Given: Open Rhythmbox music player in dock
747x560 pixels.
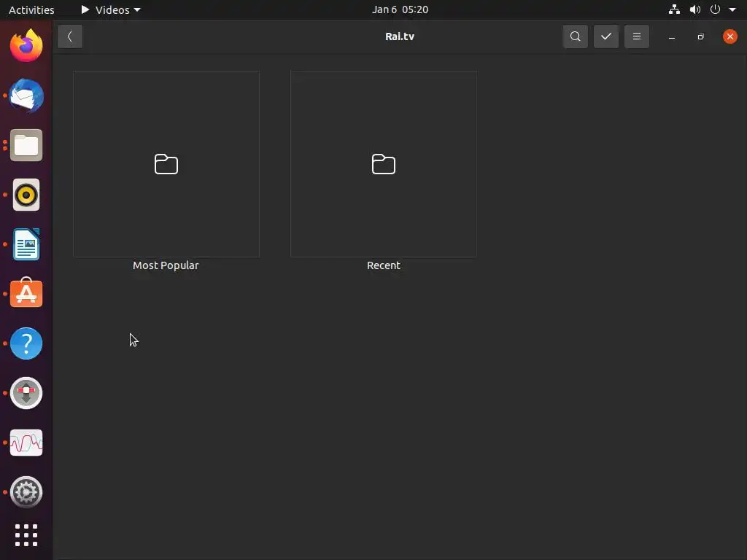Looking at the screenshot, I should pyautogui.click(x=26, y=195).
